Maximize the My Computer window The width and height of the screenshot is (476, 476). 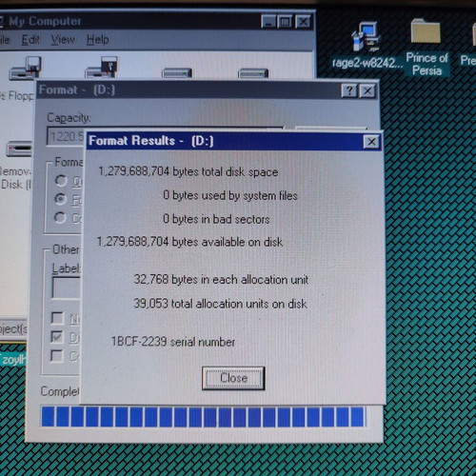pyautogui.click(x=285, y=22)
